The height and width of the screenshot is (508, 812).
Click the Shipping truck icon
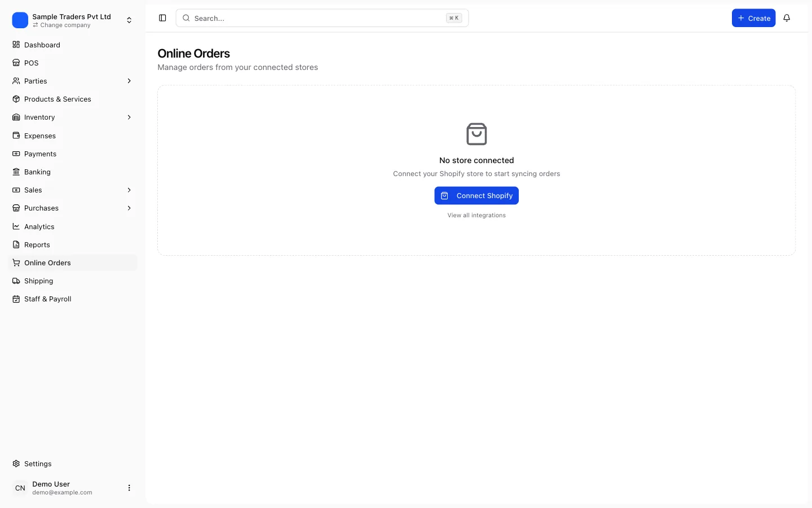[x=16, y=281]
